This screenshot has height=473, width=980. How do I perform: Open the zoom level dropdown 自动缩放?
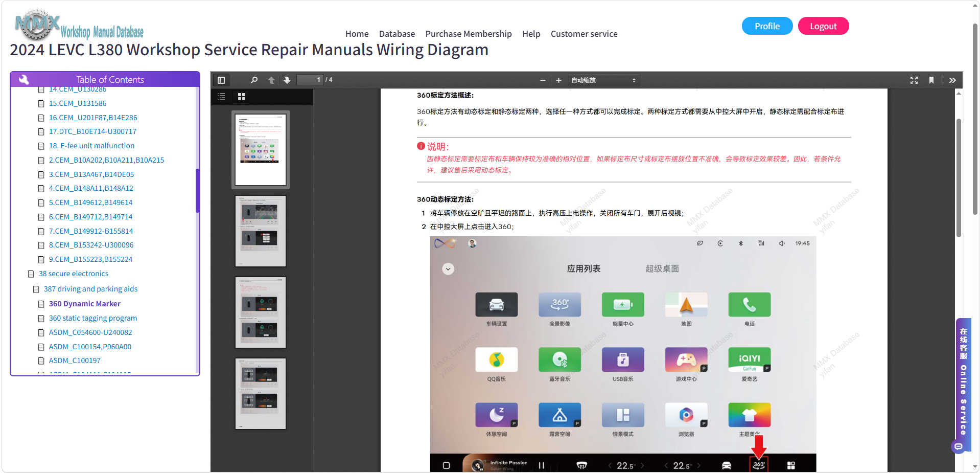coord(603,80)
